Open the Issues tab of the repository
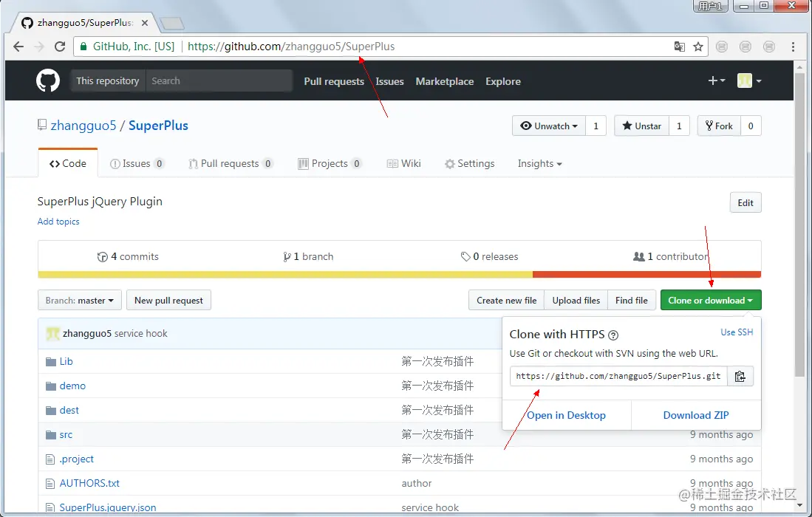This screenshot has height=517, width=812. pos(137,163)
